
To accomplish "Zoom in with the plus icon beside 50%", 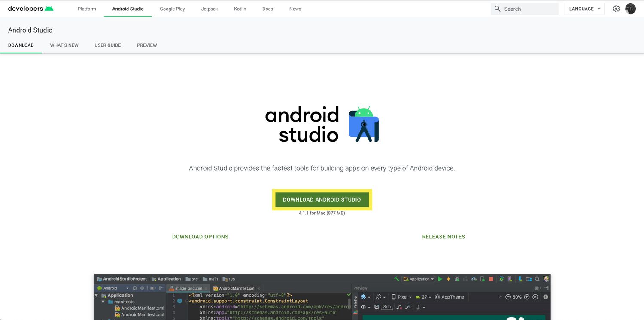I will pyautogui.click(x=527, y=297).
